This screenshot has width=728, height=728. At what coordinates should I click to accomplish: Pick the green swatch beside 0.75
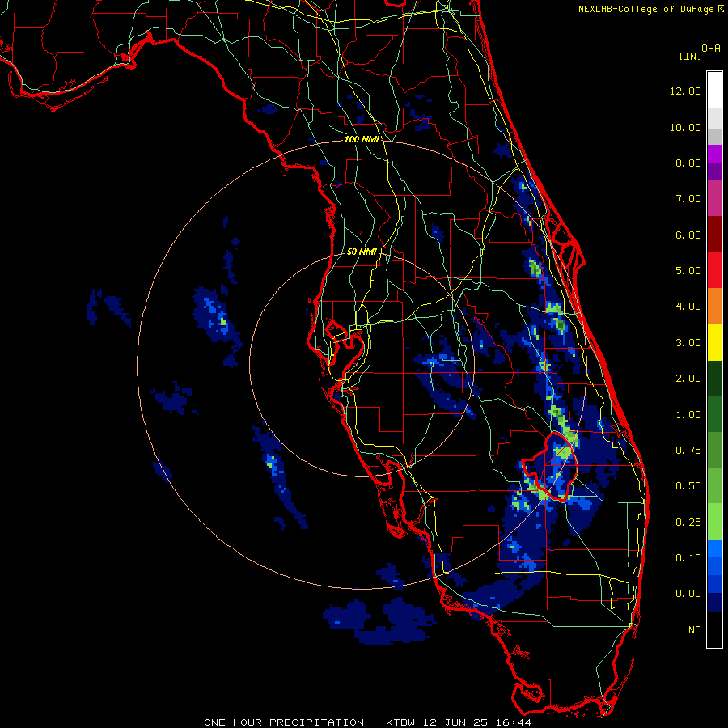coord(714,451)
